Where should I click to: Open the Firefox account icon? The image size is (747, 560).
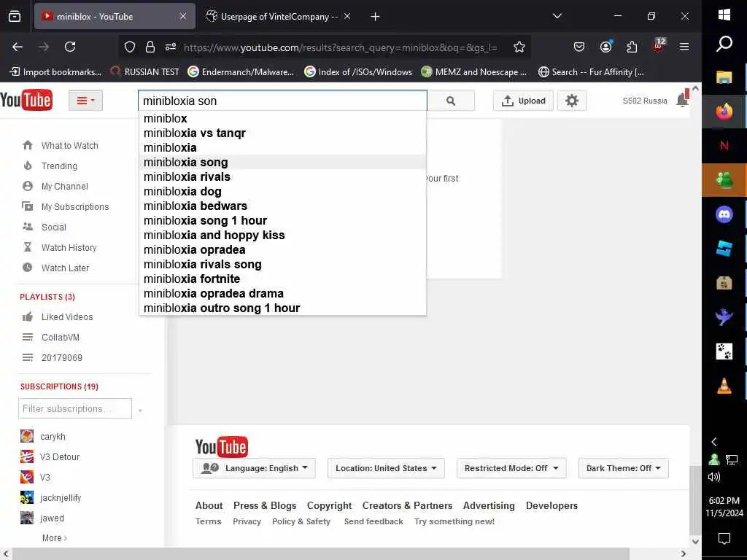(606, 47)
